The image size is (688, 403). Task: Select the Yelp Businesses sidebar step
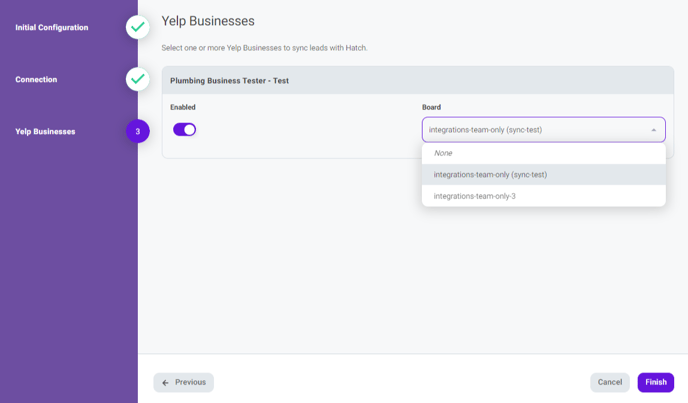click(x=45, y=132)
